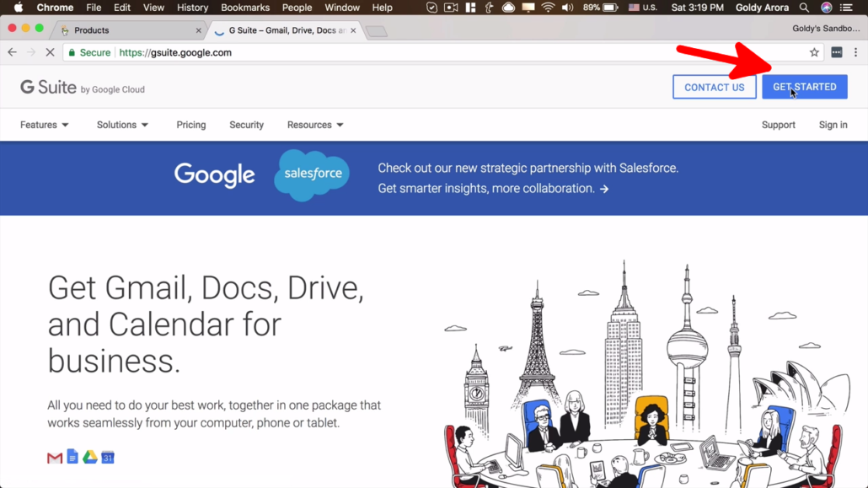The width and height of the screenshot is (868, 488).
Task: Click the display mirroring menu bar icon
Action: pyautogui.click(x=528, y=8)
